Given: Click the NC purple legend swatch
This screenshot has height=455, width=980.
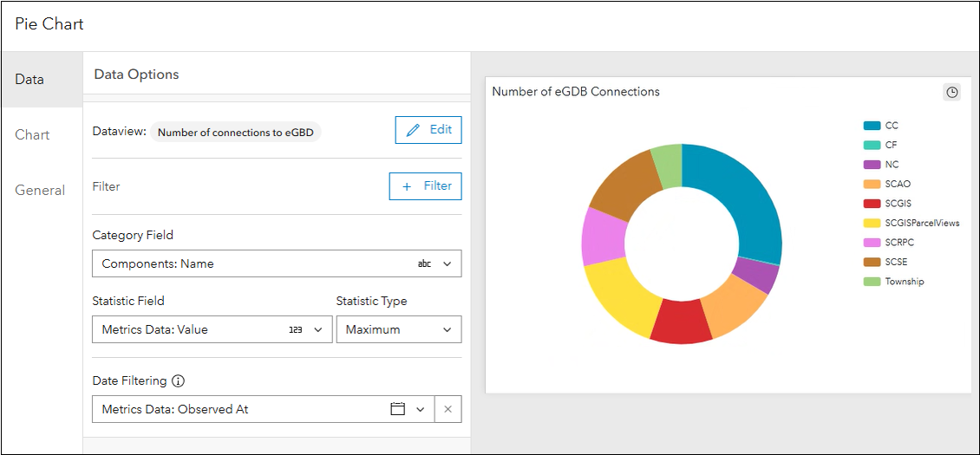Looking at the screenshot, I should pos(872,165).
